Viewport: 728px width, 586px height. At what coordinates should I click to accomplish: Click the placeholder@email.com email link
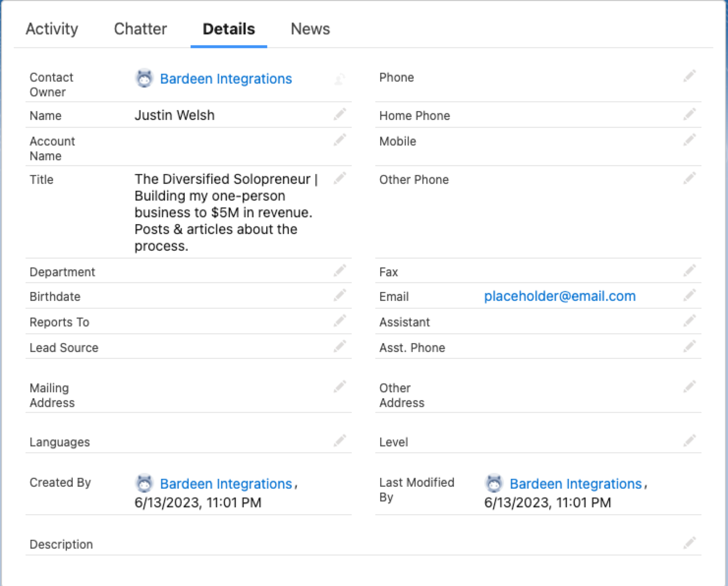[560, 296]
